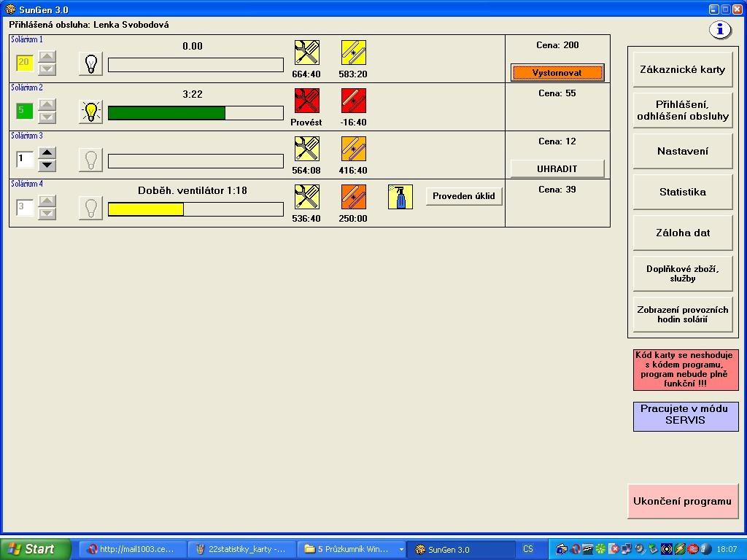747x560 pixels.
Task: Open Nastavení settings
Action: coord(682,152)
